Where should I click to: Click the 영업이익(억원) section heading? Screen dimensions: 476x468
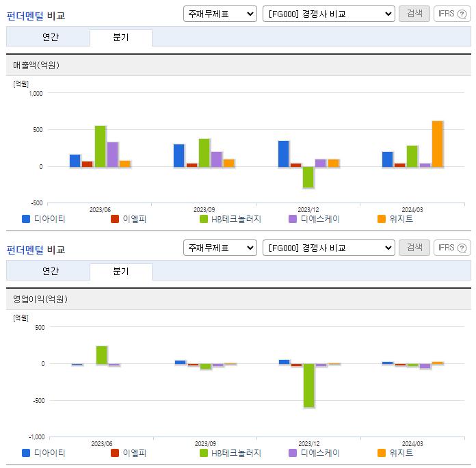[x=40, y=299]
